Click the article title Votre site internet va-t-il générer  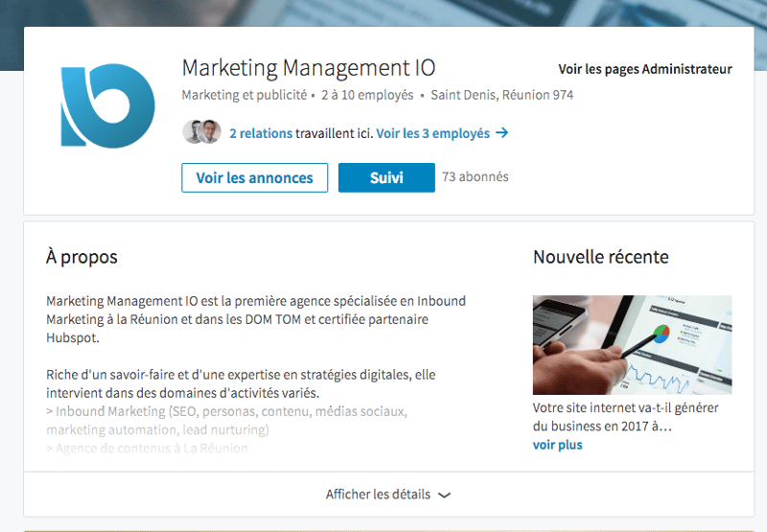(626, 417)
